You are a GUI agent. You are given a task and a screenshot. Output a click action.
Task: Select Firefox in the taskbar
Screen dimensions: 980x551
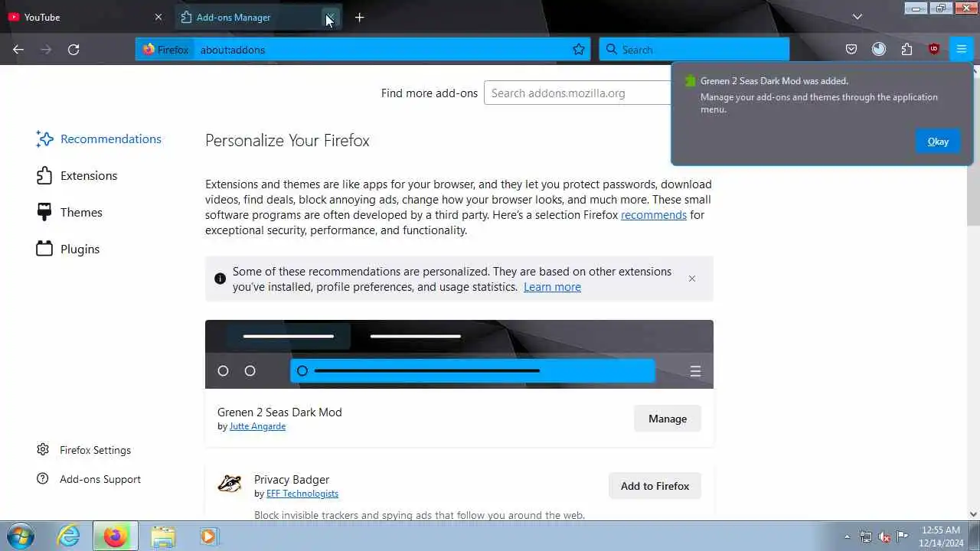(x=116, y=536)
